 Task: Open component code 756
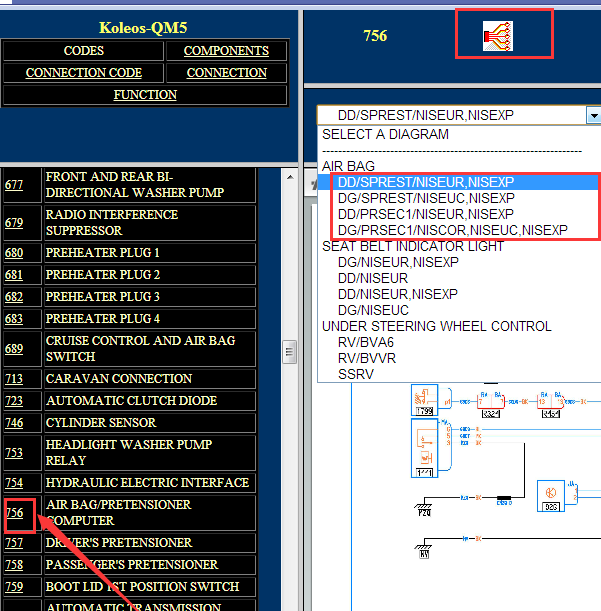click(15, 513)
